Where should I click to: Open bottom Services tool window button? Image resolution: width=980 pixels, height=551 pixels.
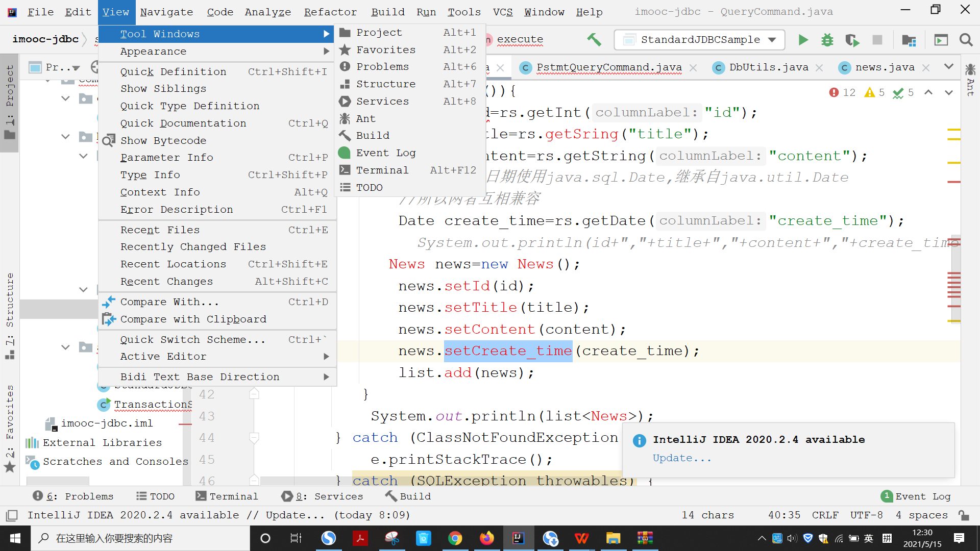(x=322, y=496)
